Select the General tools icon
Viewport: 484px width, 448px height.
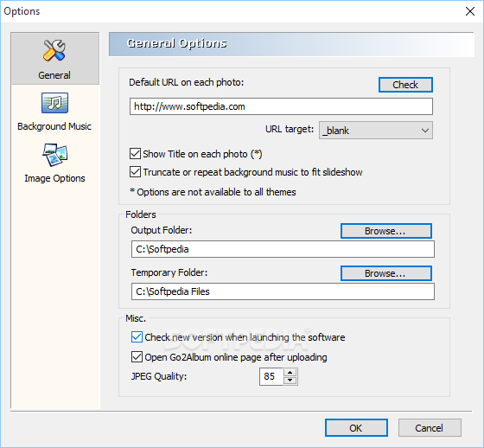coord(54,50)
